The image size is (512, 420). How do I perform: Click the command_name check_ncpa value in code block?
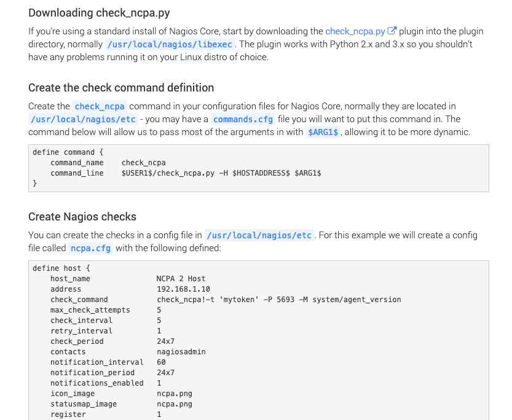143,163
